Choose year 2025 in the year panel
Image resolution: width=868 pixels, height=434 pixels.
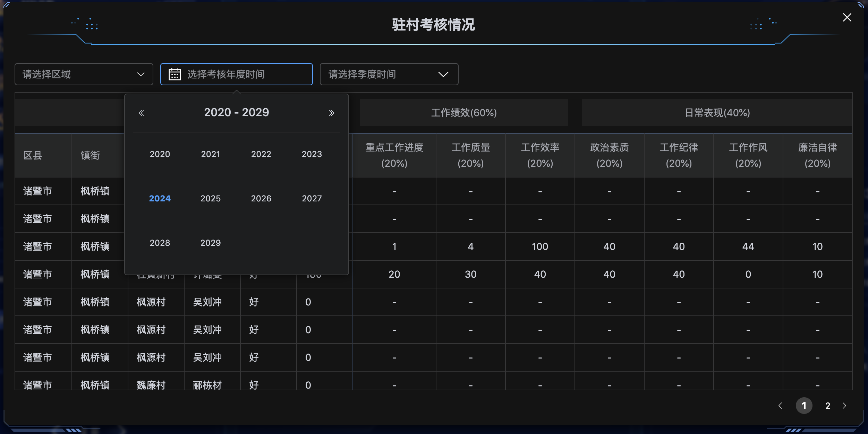210,198
